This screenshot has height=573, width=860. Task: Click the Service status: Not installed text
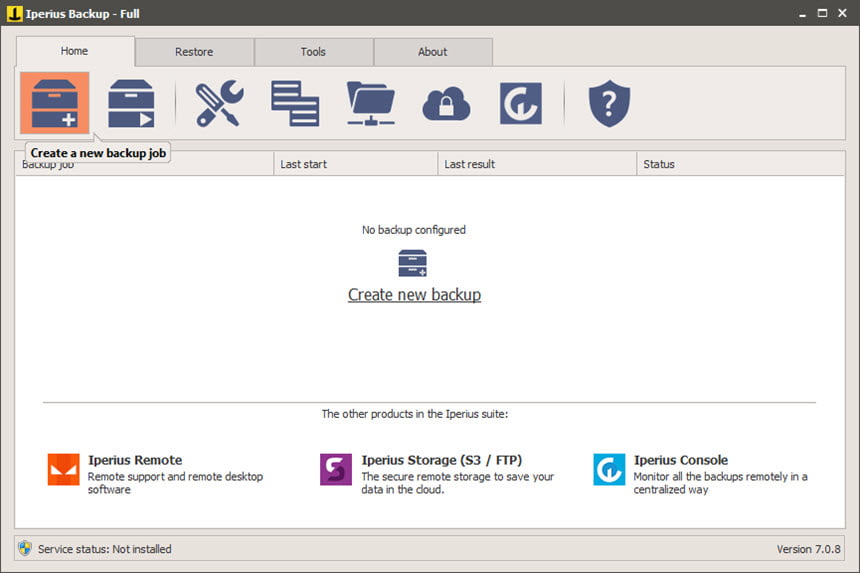pos(104,549)
